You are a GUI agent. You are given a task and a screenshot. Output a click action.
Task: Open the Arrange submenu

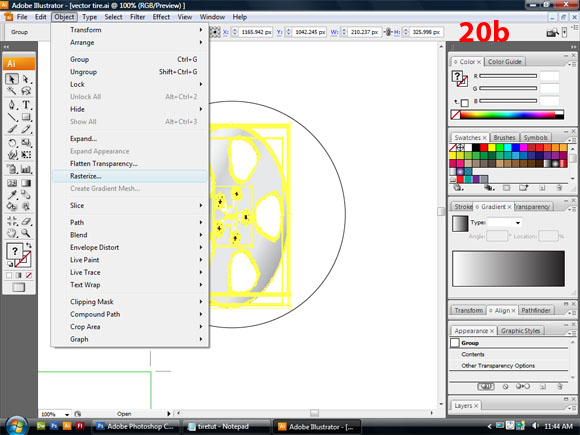pos(129,43)
